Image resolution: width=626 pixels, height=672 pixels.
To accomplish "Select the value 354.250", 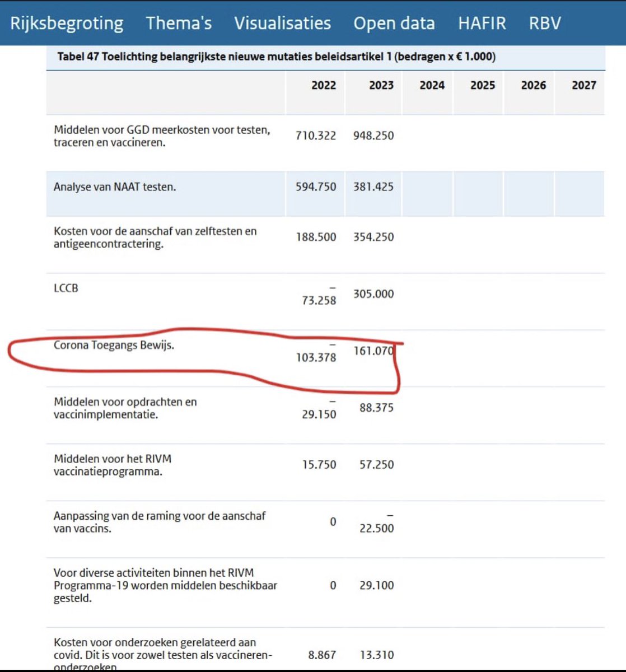I will pyautogui.click(x=373, y=237).
